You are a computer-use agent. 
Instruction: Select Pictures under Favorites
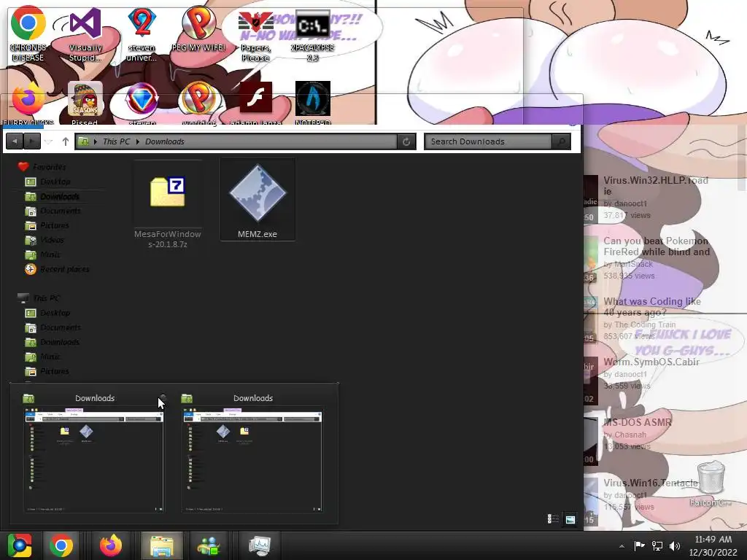47,225
